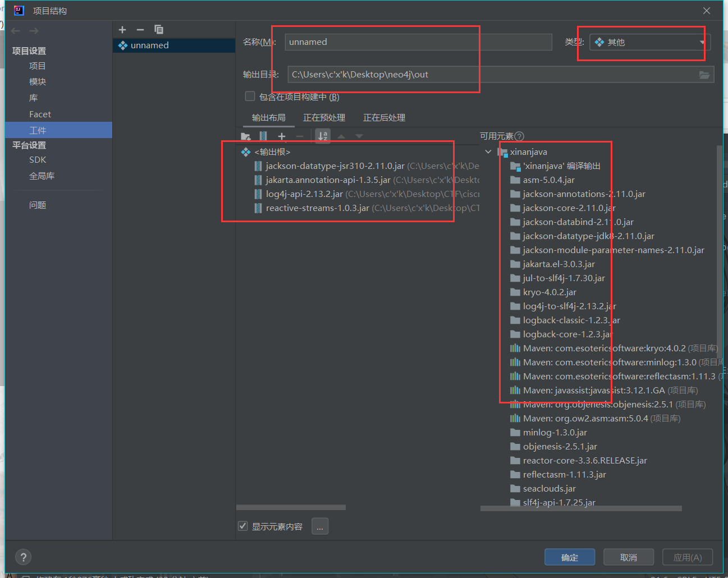The height and width of the screenshot is (578, 728).
Task: Click output layout horizontal scrollbar
Action: [291, 507]
